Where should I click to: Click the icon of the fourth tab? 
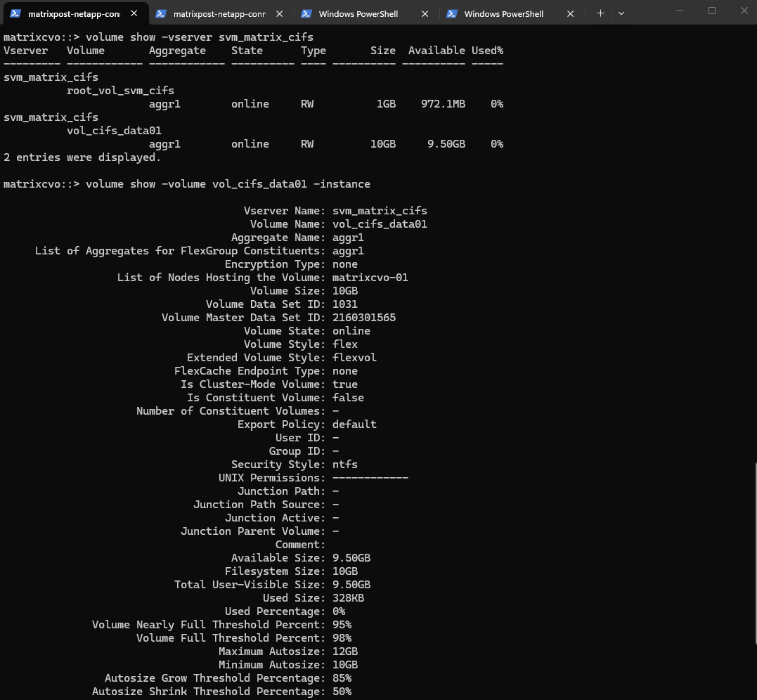pyautogui.click(x=452, y=13)
